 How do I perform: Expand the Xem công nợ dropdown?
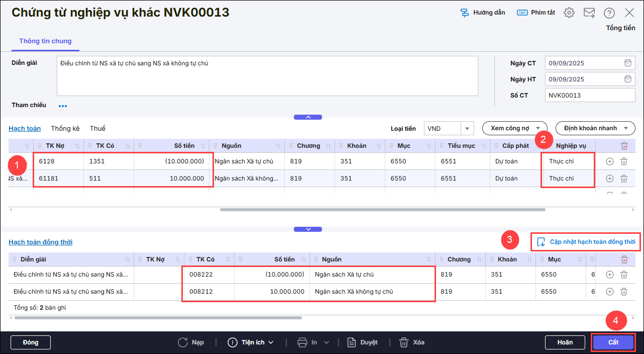click(x=514, y=128)
